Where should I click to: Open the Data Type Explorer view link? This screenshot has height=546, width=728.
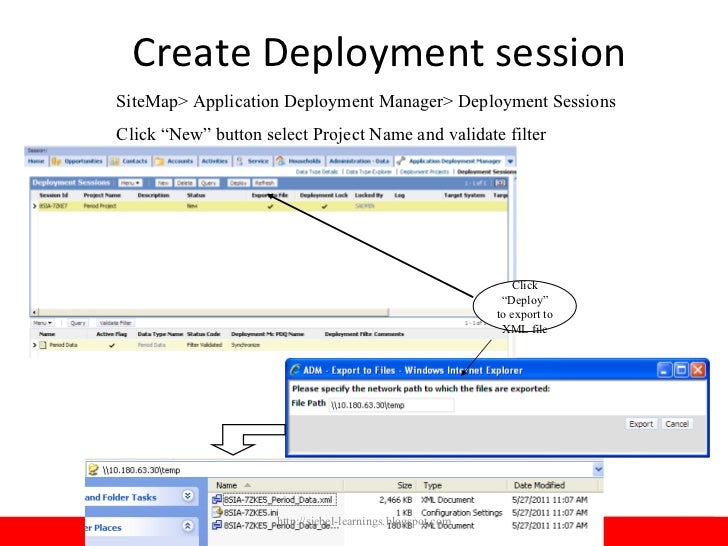click(369, 172)
